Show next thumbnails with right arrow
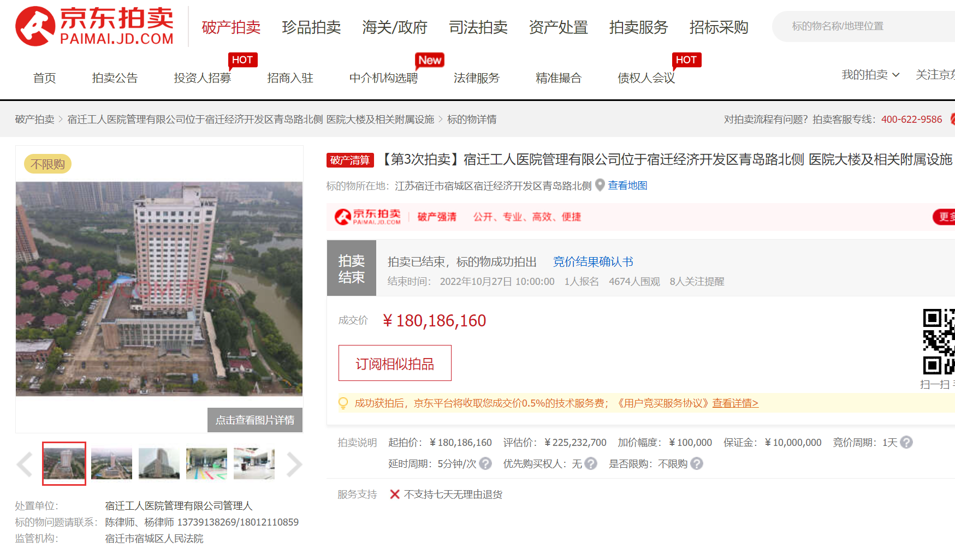 (294, 464)
